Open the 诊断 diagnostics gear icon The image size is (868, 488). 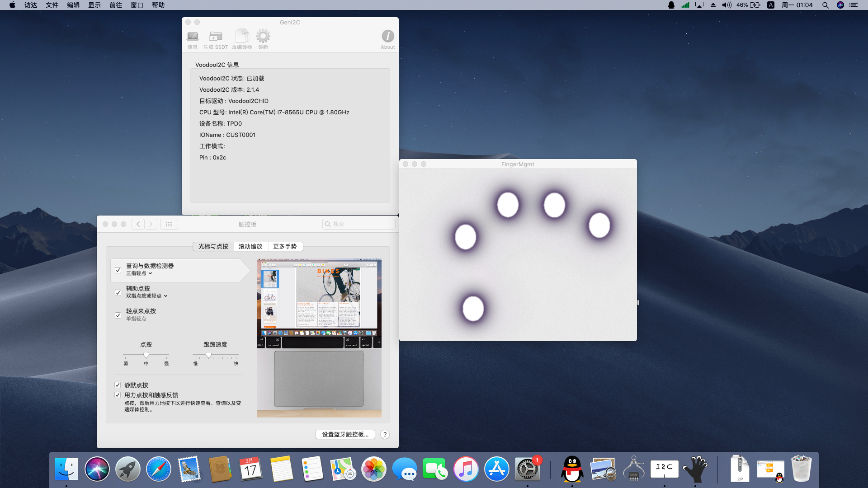[x=263, y=39]
